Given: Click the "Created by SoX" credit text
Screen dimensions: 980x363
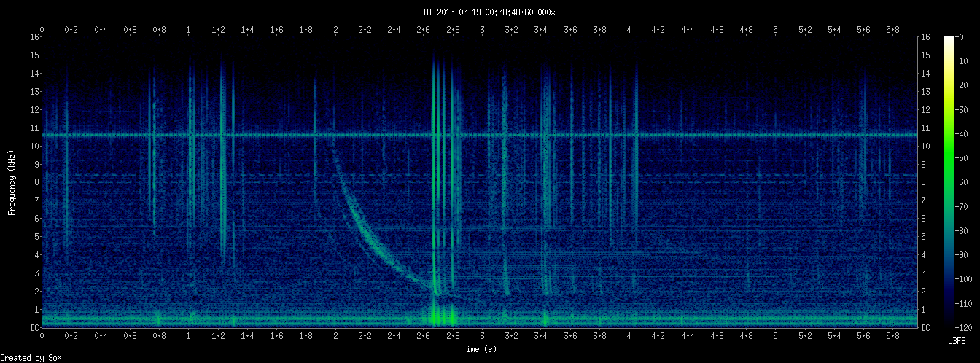Looking at the screenshot, I should [x=31, y=358].
